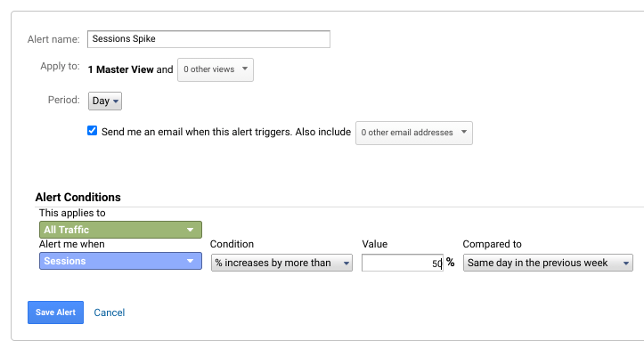Open the 0 other views dropdown
Screen dimensions: 644x349
pos(216,69)
